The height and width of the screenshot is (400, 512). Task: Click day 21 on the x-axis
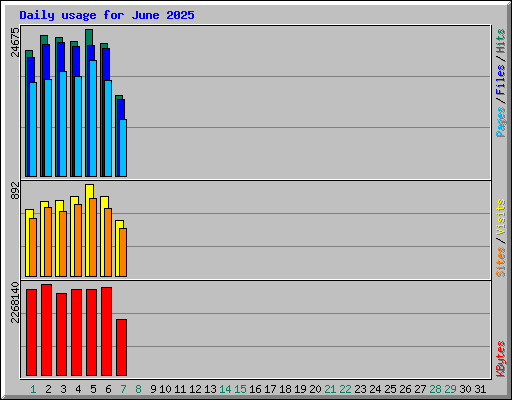[x=330, y=389]
